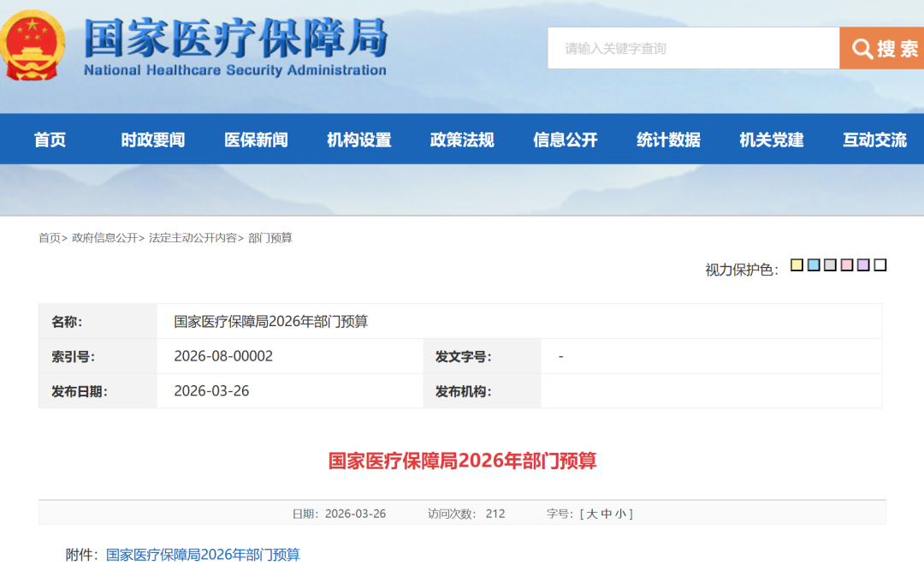Select the blue eye-protection color swatch
The width and height of the screenshot is (924, 571).
click(x=813, y=265)
